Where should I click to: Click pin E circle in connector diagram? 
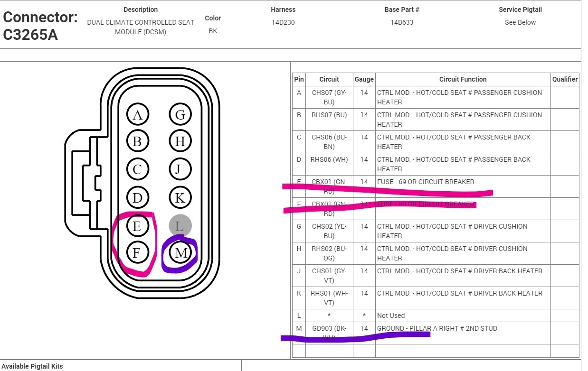coord(137,226)
